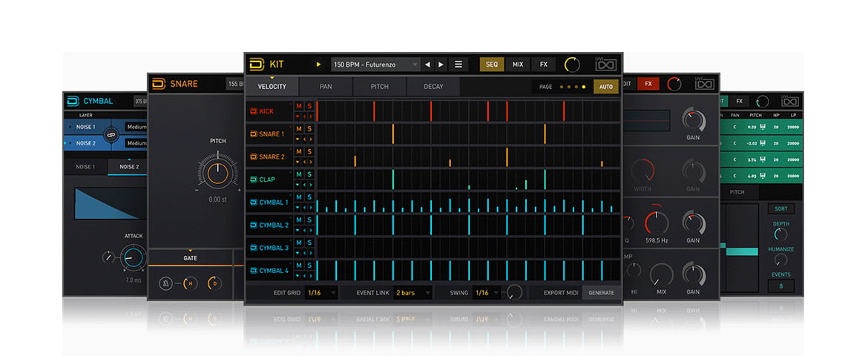Click the GENERATE button
This screenshot has width=868, height=356.
click(x=601, y=292)
